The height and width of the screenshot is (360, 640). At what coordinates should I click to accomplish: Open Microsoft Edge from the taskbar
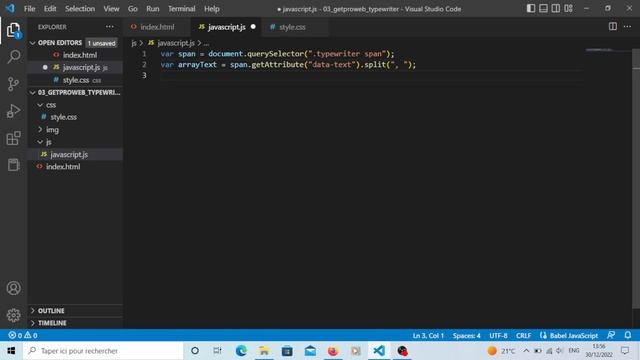coord(241,351)
